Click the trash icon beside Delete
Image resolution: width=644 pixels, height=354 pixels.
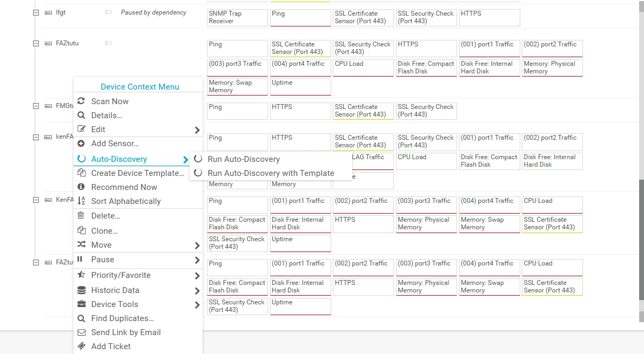pyautogui.click(x=81, y=215)
